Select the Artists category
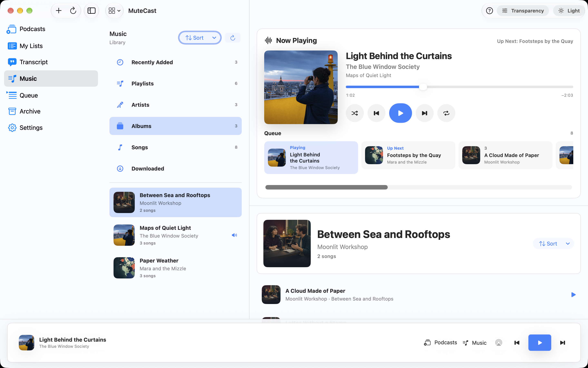588x368 pixels. pyautogui.click(x=175, y=105)
